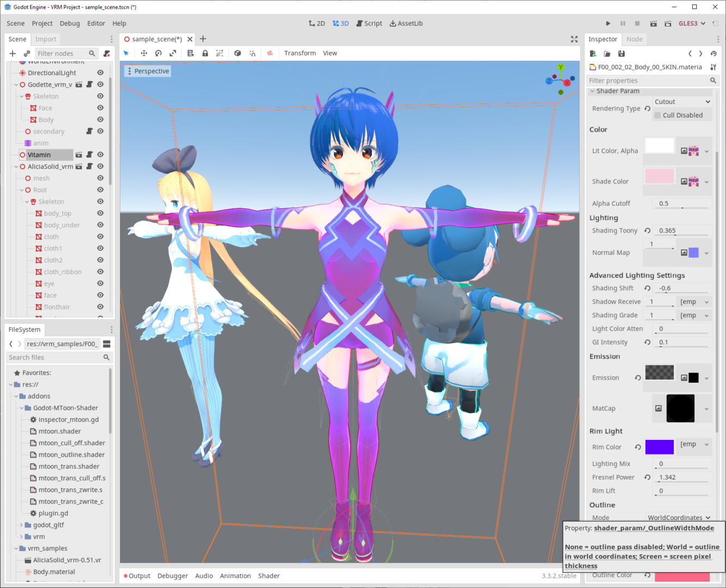Hide the Body mesh node
The width and height of the screenshot is (726, 588).
(x=100, y=119)
